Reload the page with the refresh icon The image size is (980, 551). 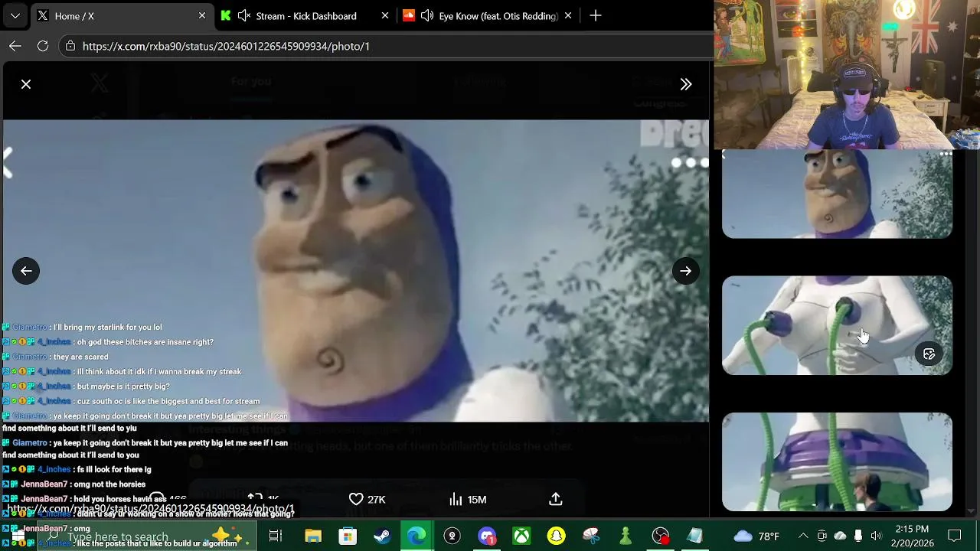click(x=43, y=46)
